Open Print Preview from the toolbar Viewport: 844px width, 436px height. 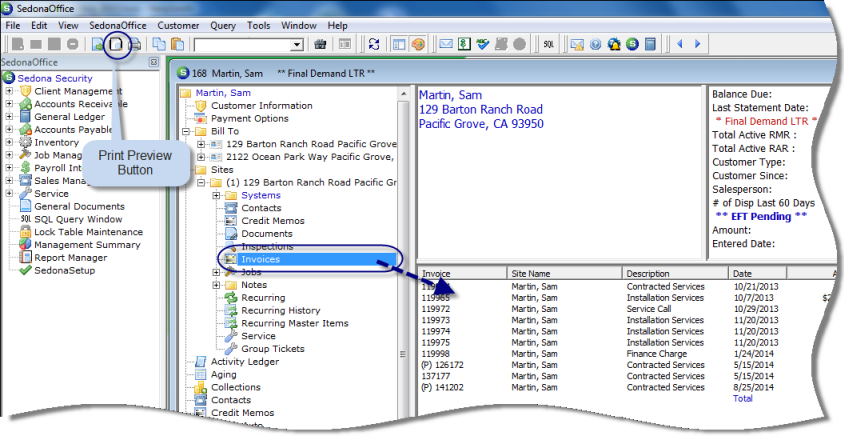click(116, 44)
